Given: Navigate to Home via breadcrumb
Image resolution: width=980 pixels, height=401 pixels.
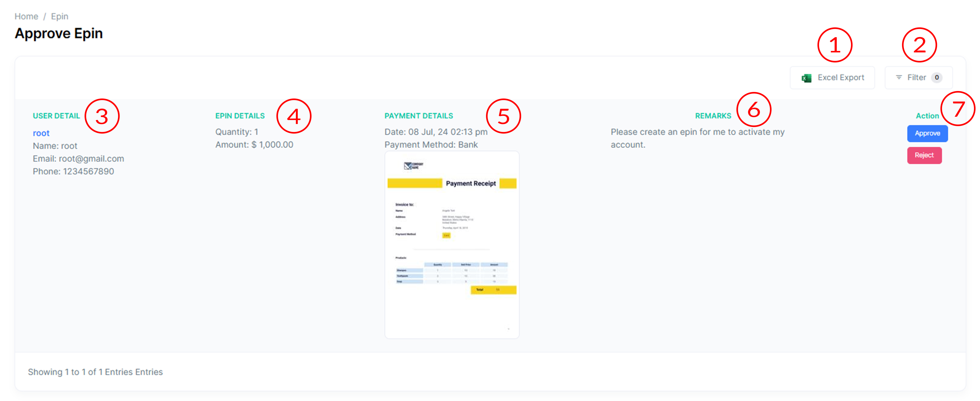Looking at the screenshot, I should (x=26, y=16).
